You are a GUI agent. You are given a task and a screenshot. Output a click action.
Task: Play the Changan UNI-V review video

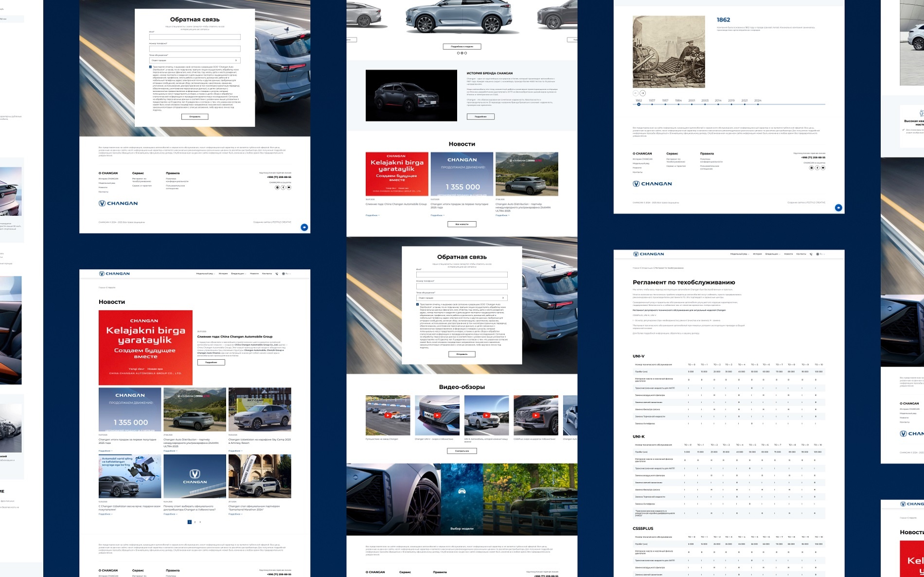click(x=437, y=416)
